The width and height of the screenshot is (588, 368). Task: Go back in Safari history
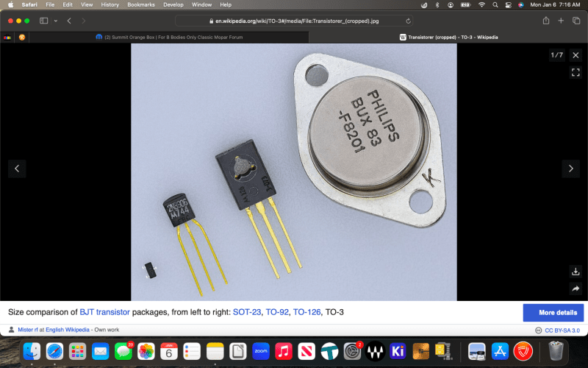click(x=69, y=21)
